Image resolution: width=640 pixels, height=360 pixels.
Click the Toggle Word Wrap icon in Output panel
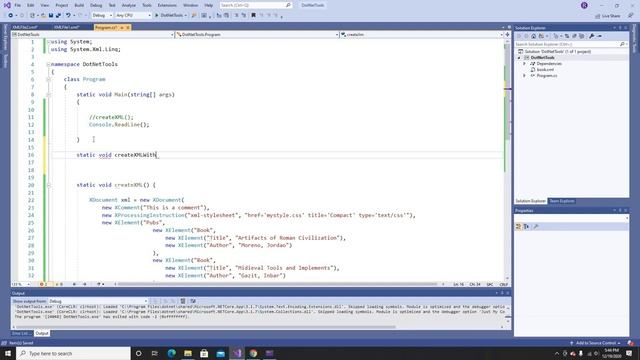click(x=193, y=301)
